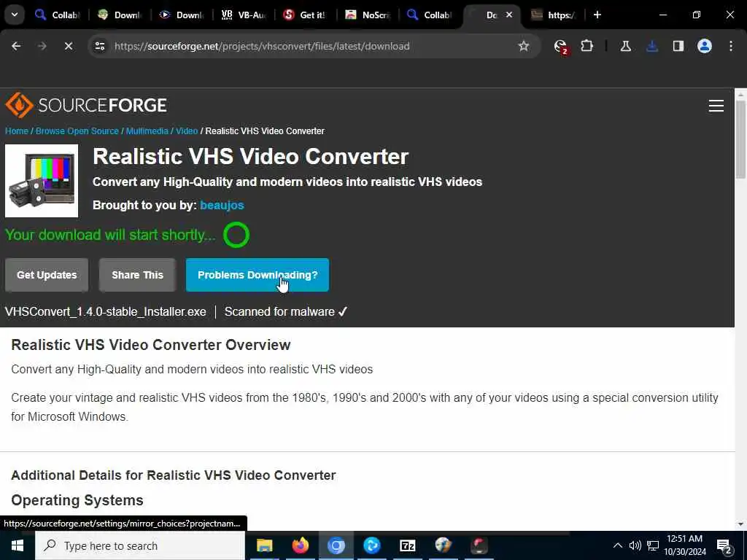Show hidden system tray icons

point(617,545)
